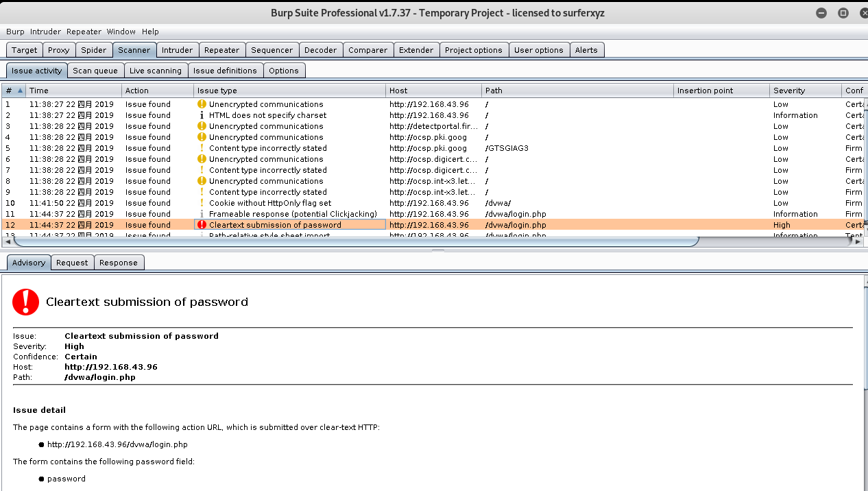The image size is (868, 491).
Task: Sort by the Path column header
Action: (x=577, y=91)
